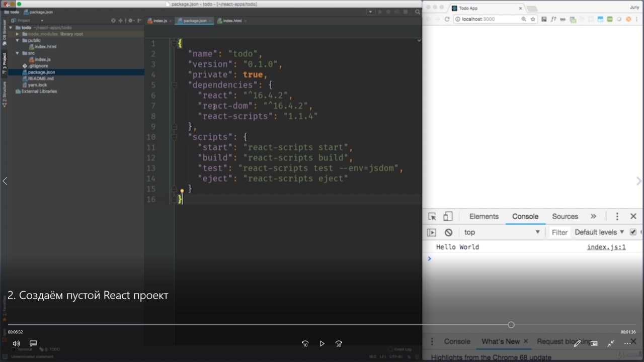Expand the node_modules folder
644x362 pixels.
[18, 34]
